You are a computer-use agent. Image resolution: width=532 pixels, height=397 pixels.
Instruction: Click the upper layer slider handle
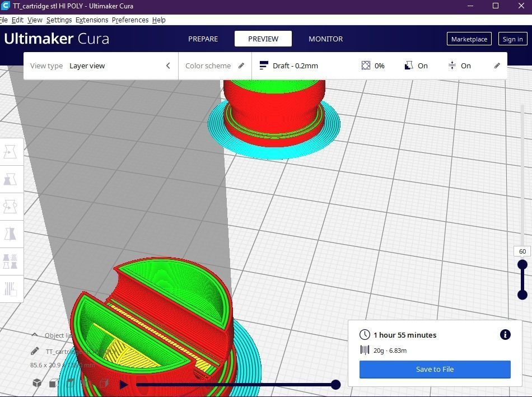(522, 264)
